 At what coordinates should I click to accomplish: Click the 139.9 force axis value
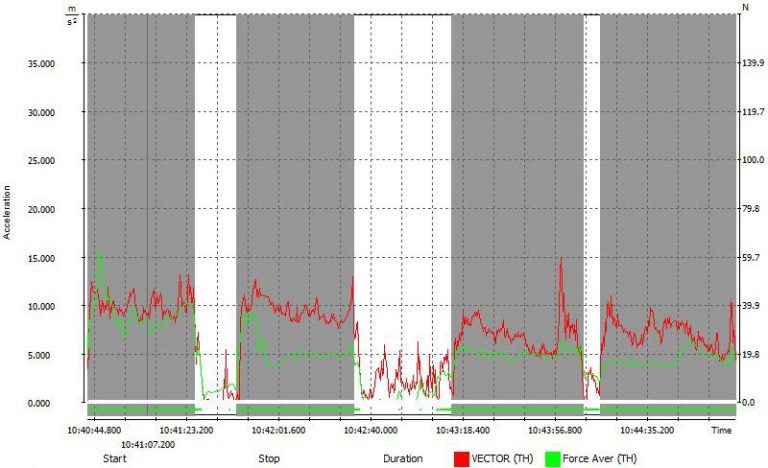click(x=751, y=63)
